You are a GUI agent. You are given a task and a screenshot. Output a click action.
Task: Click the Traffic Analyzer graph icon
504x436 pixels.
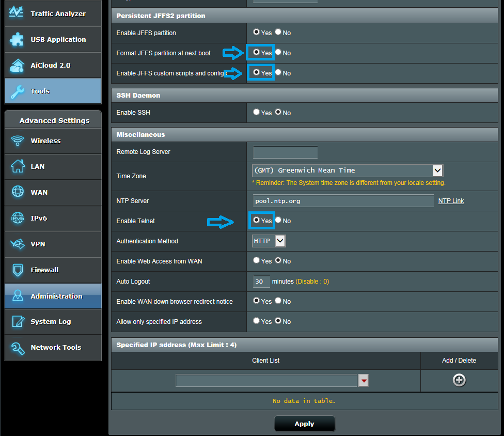coord(17,12)
